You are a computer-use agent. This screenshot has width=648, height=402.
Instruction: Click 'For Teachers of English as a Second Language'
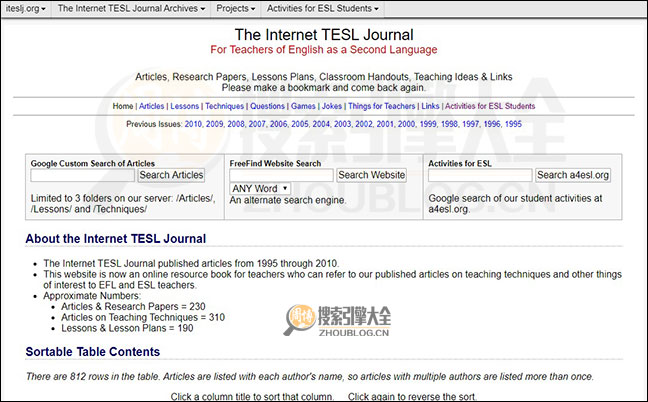324,50
